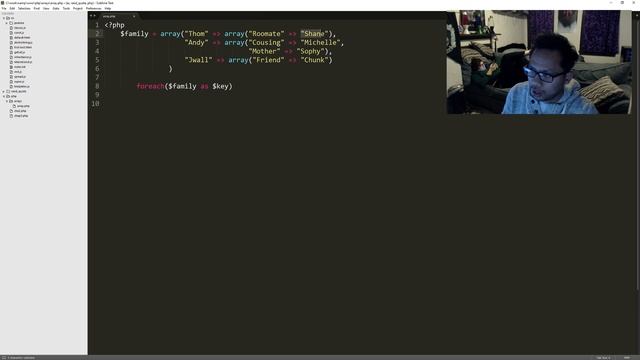Open the PHP syntax selector in status bar
640x360 pixels.
[627, 358]
